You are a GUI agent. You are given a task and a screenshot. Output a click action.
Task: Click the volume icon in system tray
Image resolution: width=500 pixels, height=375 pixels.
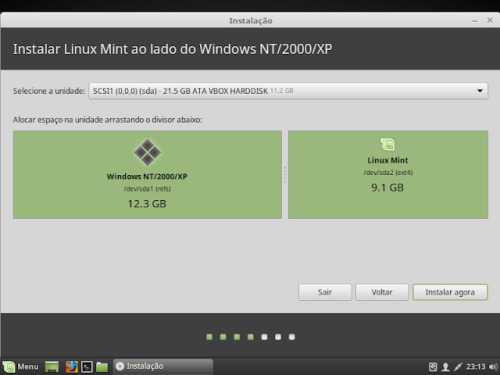pos(493,367)
